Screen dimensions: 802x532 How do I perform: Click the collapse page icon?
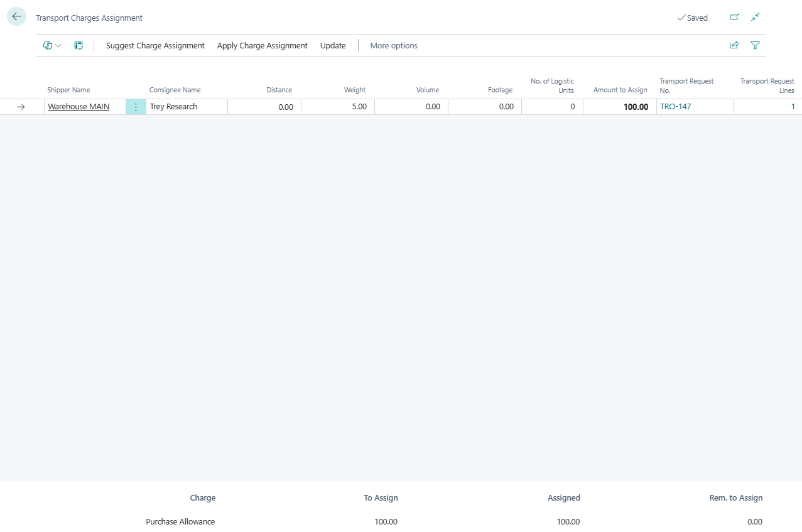pyautogui.click(x=755, y=18)
